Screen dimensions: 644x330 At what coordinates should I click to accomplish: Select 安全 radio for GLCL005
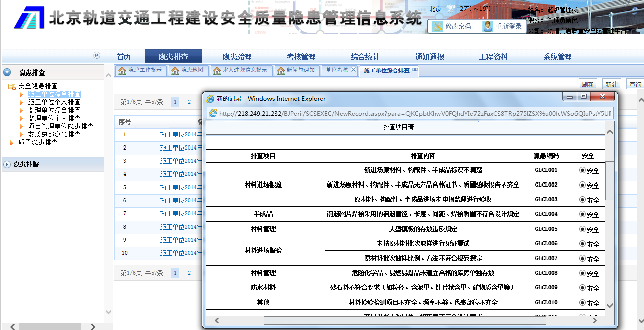[x=582, y=229]
